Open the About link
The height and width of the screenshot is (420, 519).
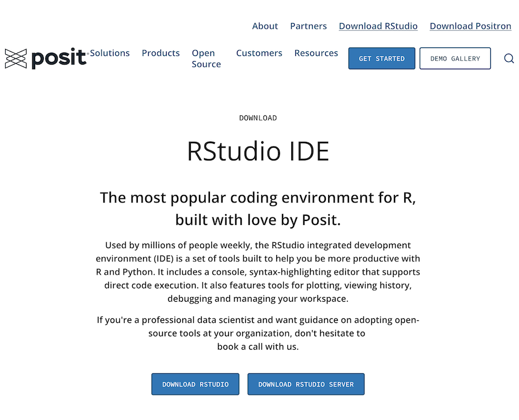click(x=265, y=26)
